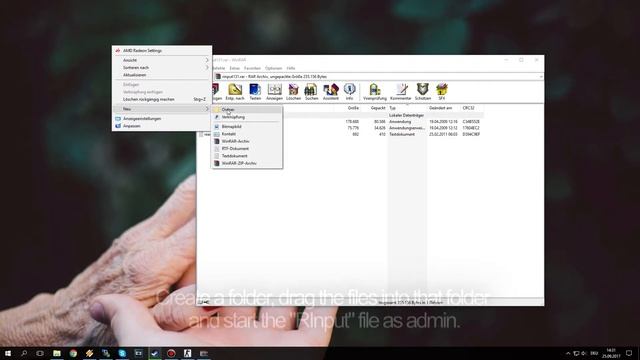Click the volume icon in system tray
Viewport: 640px width, 360px height.
[584, 353]
